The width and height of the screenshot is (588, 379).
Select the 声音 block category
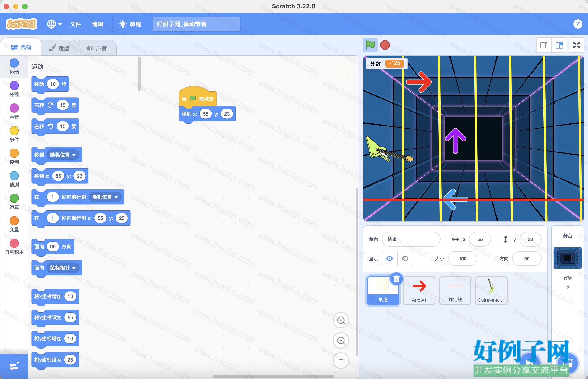pyautogui.click(x=14, y=112)
